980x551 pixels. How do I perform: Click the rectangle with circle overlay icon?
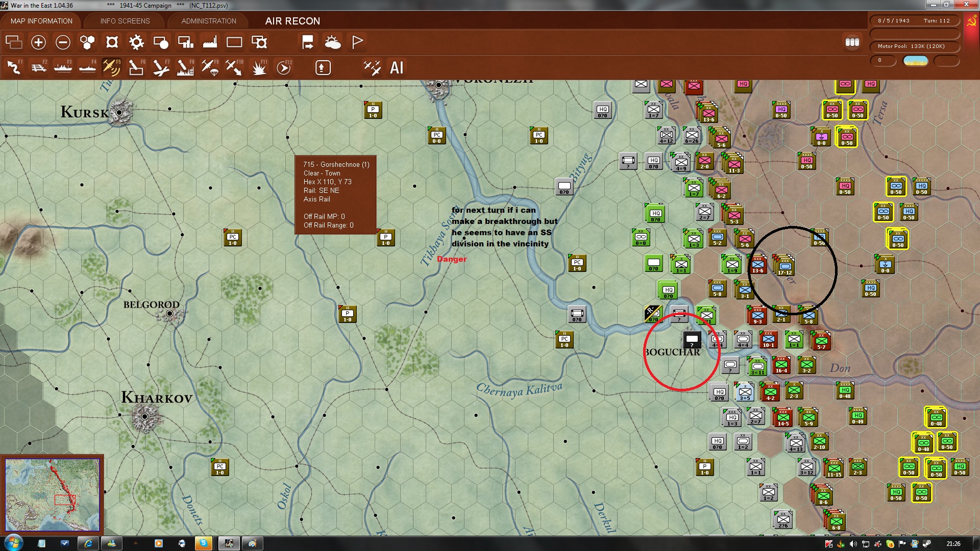[x=161, y=42]
